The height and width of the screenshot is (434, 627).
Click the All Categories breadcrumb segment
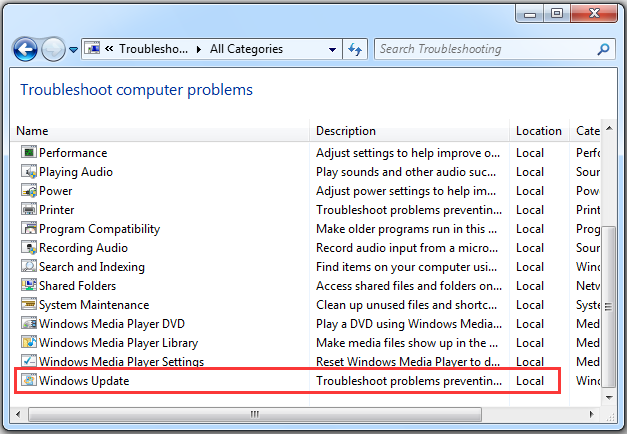tap(246, 49)
